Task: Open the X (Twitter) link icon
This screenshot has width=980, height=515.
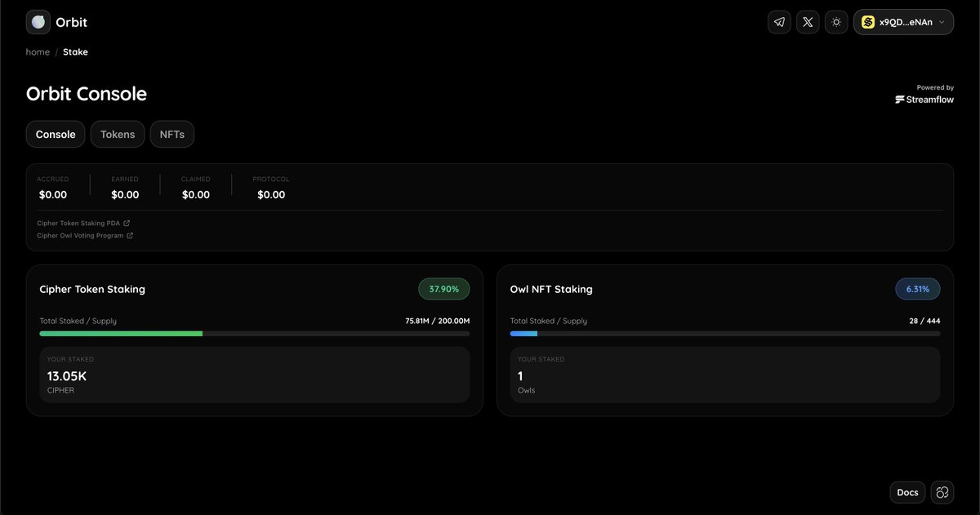Action: click(808, 22)
